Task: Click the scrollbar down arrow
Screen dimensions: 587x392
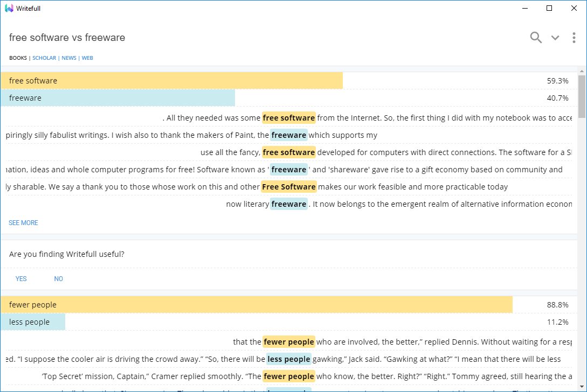Action: pyautogui.click(x=582, y=387)
